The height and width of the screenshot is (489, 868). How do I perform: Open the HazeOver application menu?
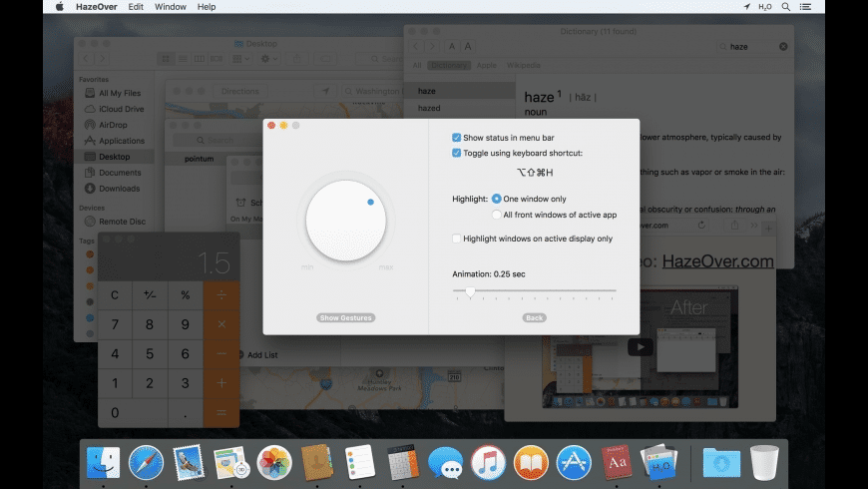(97, 7)
